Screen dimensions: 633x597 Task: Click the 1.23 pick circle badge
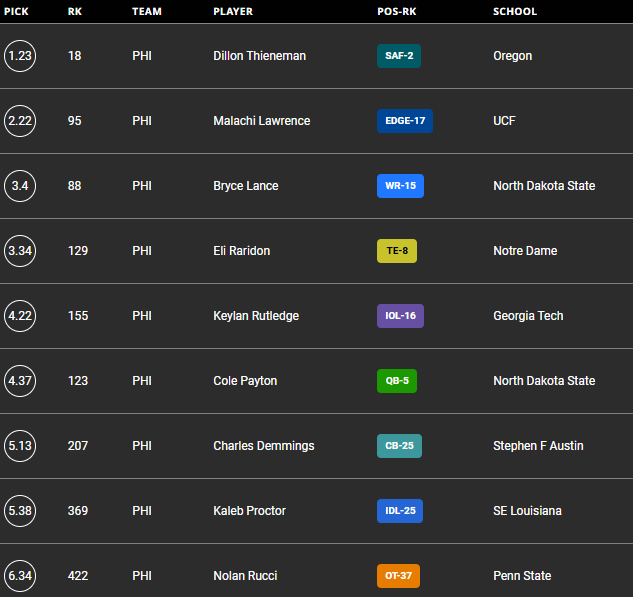coord(20,56)
